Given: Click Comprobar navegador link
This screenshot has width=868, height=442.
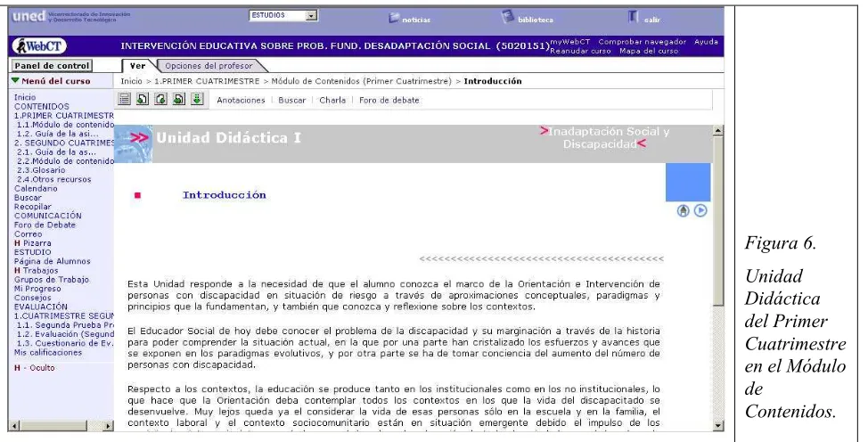Looking at the screenshot, I should 643,42.
